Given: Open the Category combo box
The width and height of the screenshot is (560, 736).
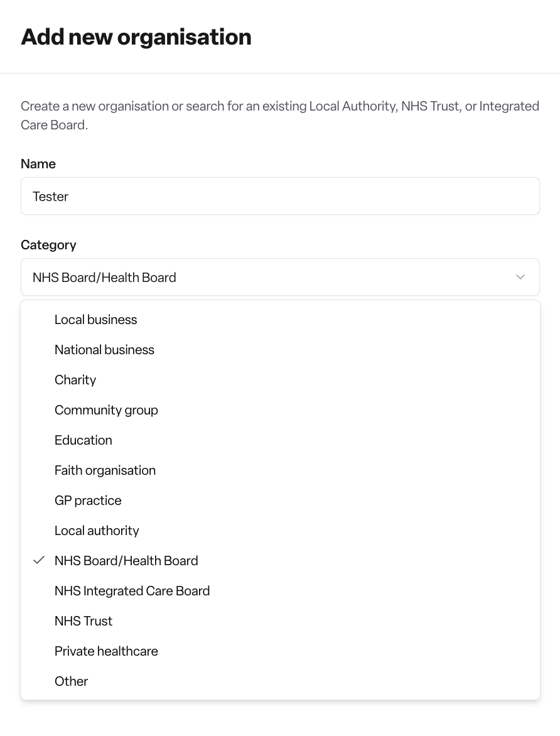Looking at the screenshot, I should pyautogui.click(x=280, y=277).
